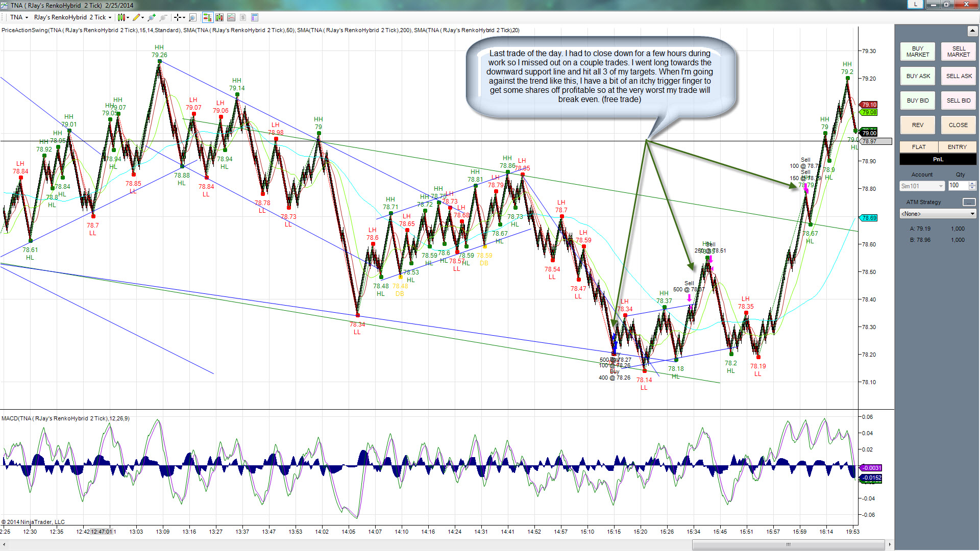Decrease order quantity with down arrow
Image resolution: width=980 pixels, height=551 pixels.
972,188
